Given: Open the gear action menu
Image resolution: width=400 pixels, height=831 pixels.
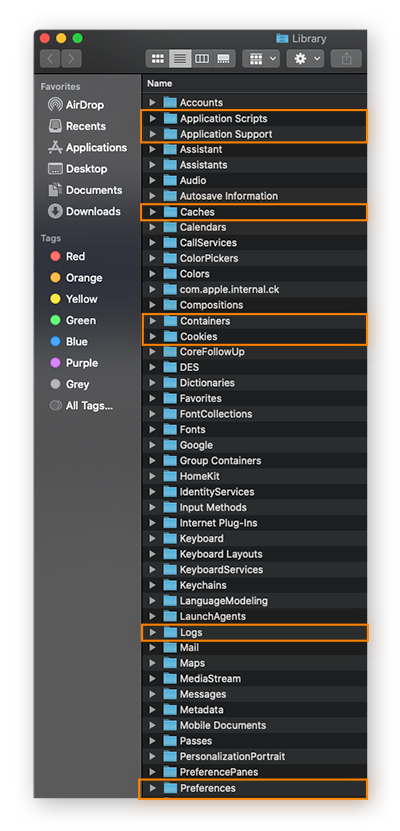Looking at the screenshot, I should 305,58.
